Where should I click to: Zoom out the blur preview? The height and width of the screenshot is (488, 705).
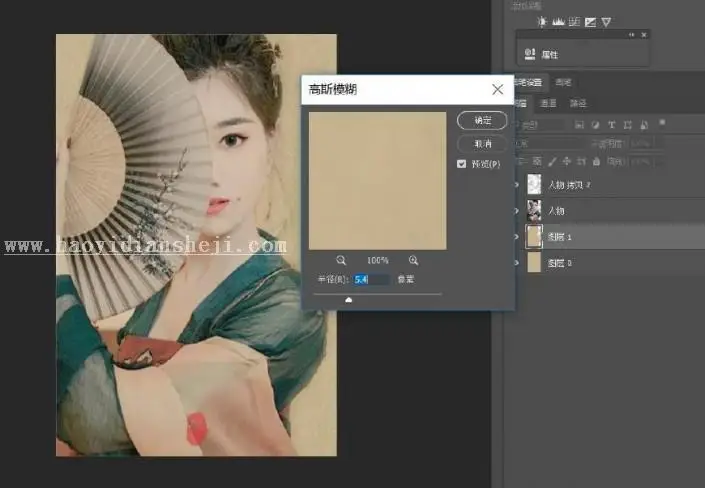(x=341, y=260)
